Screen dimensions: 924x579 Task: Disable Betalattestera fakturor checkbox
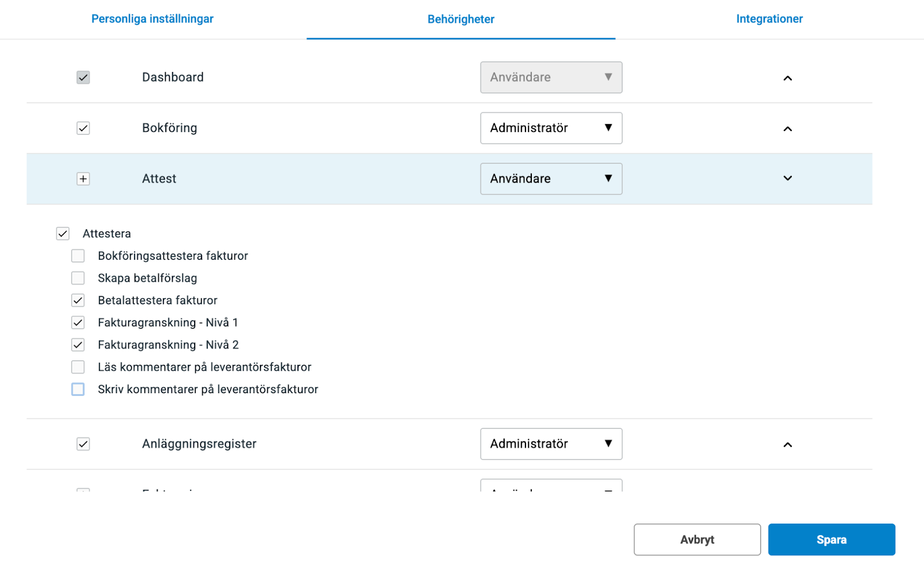coord(78,300)
